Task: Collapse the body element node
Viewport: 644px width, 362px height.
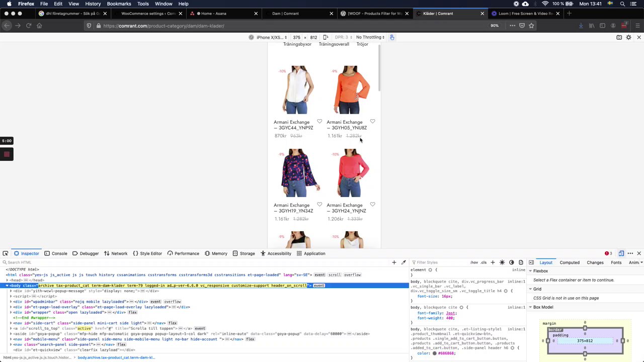Action: coord(8,286)
